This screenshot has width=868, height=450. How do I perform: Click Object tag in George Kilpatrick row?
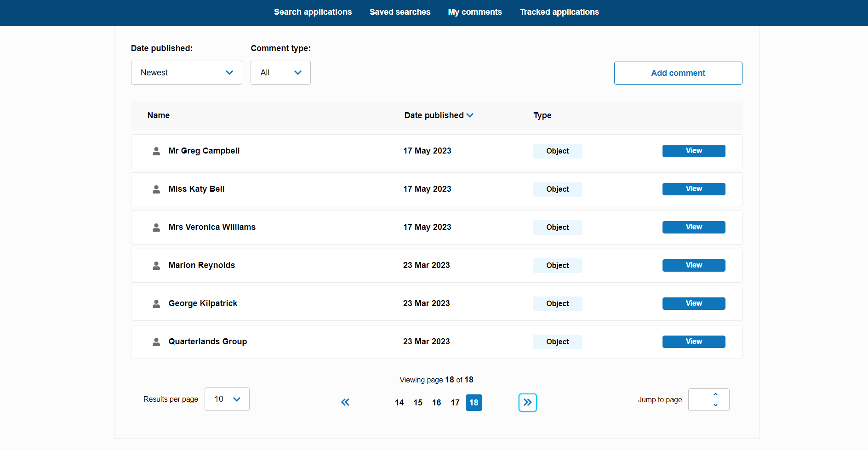coord(558,304)
